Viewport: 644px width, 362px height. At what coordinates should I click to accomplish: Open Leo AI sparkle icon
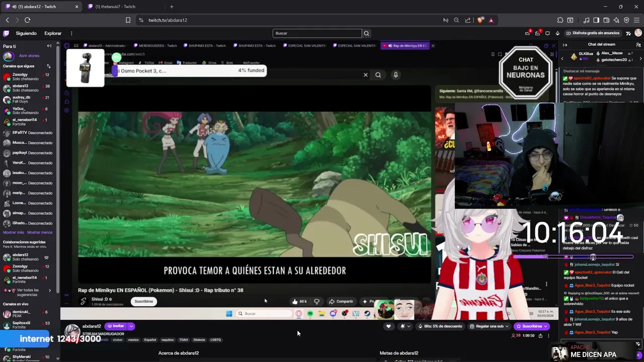(616, 20)
